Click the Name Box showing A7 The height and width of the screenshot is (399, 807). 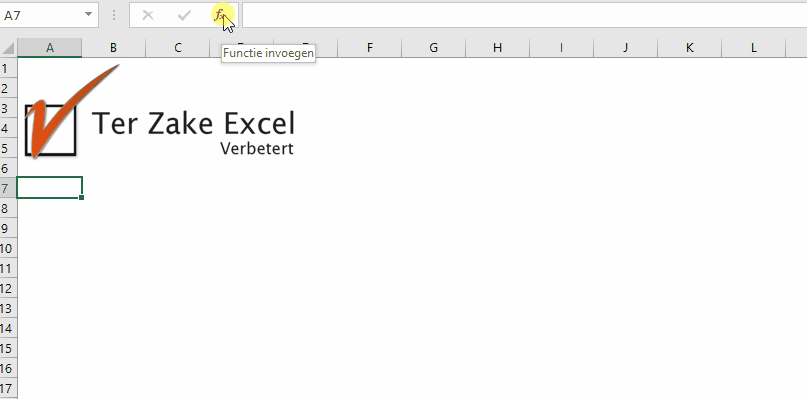point(49,15)
